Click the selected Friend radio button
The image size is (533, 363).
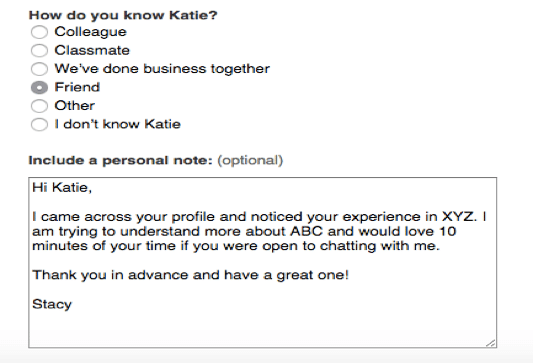point(39,88)
